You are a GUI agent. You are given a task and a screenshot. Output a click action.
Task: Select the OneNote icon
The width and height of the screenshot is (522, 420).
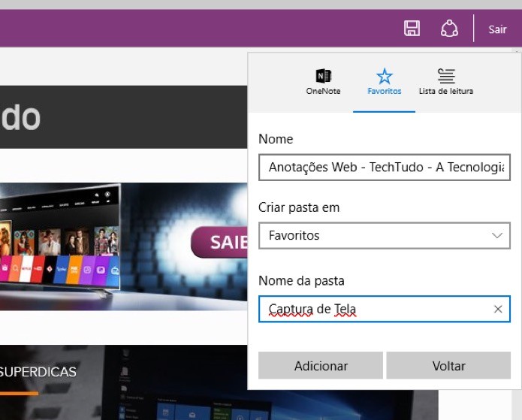pyautogui.click(x=323, y=76)
